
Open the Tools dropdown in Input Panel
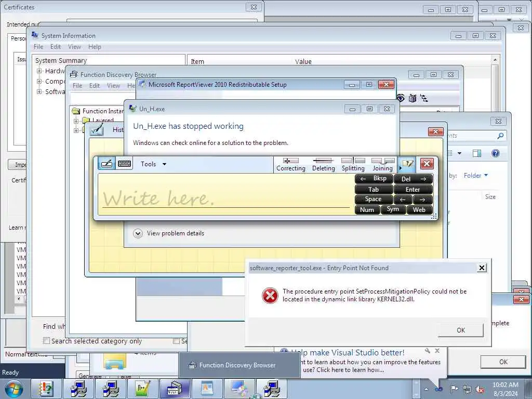(x=153, y=164)
